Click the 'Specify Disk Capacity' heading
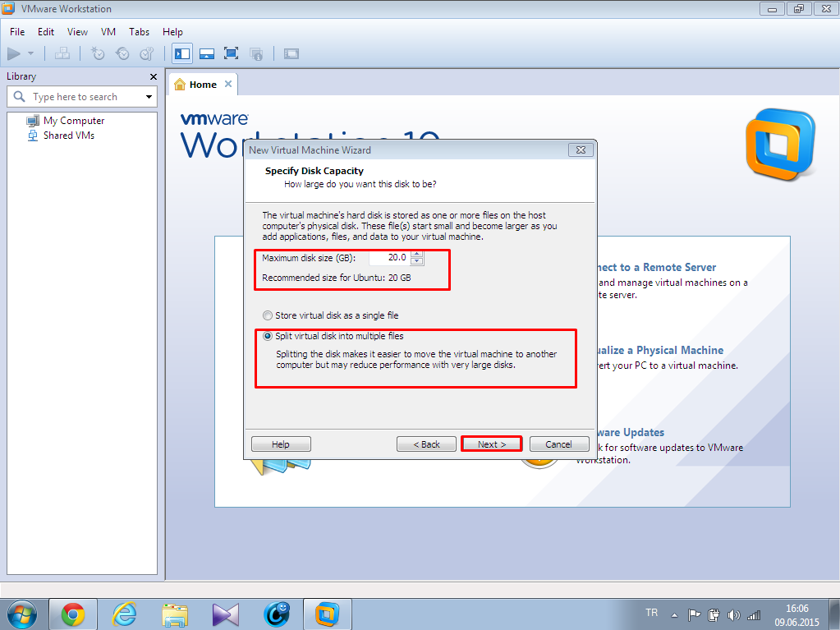The image size is (840, 630). 314,171
